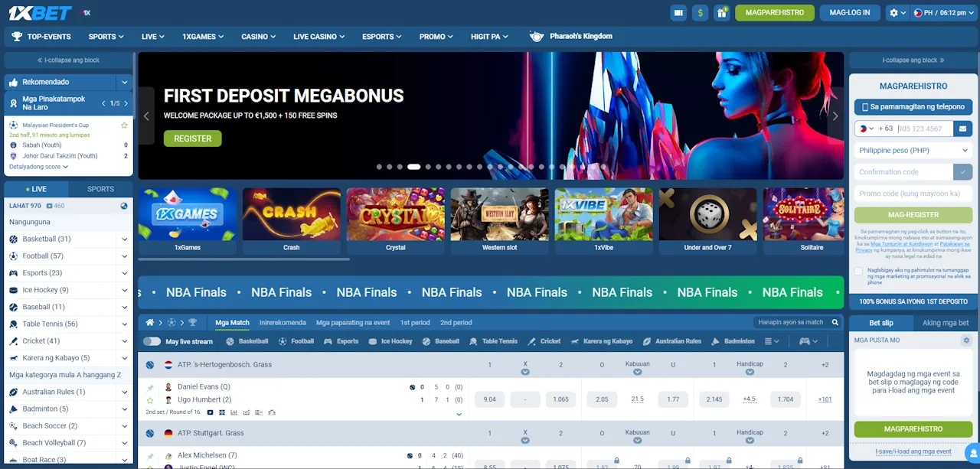The width and height of the screenshot is (980, 469).
Task: Open the ESPORTS navigation menu
Action: point(381,36)
